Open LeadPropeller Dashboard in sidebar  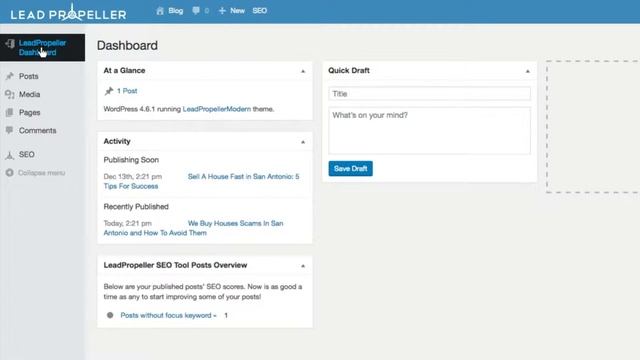(42, 48)
